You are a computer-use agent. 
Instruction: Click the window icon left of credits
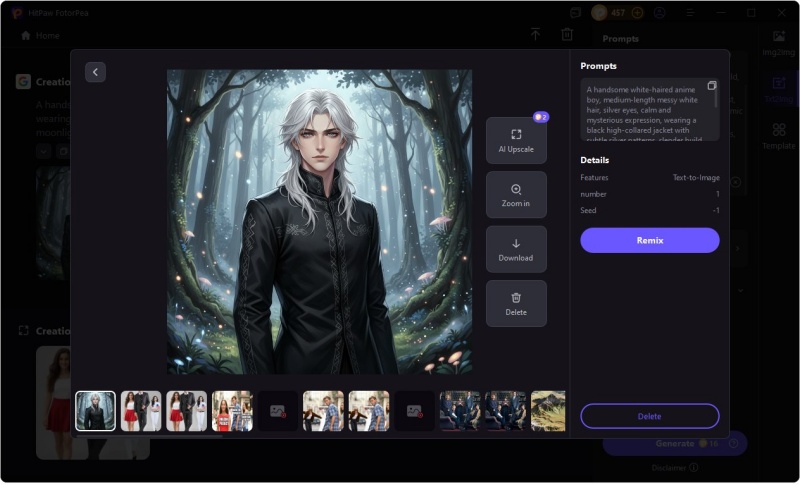tap(576, 13)
